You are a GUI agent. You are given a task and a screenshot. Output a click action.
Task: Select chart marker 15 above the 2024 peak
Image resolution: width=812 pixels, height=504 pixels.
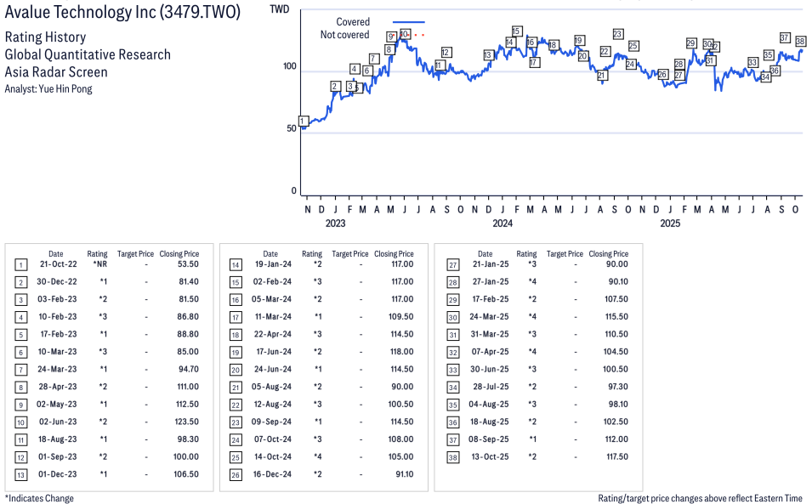click(516, 31)
